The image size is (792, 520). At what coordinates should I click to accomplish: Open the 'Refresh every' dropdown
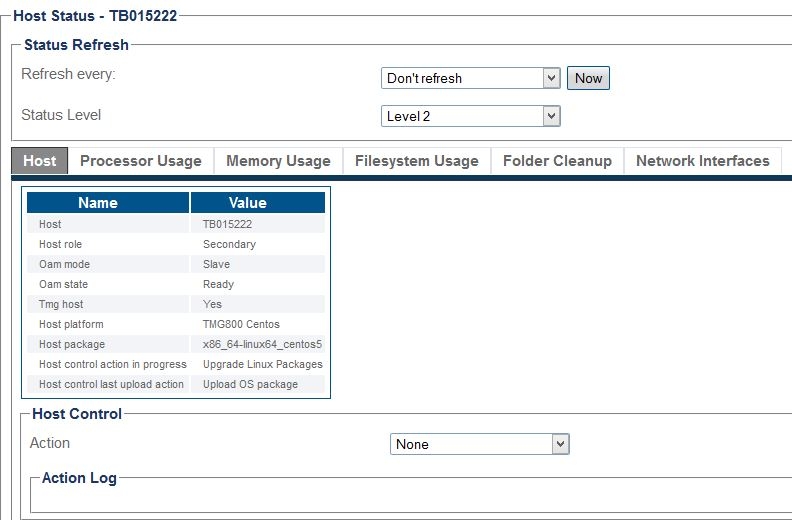(x=470, y=78)
